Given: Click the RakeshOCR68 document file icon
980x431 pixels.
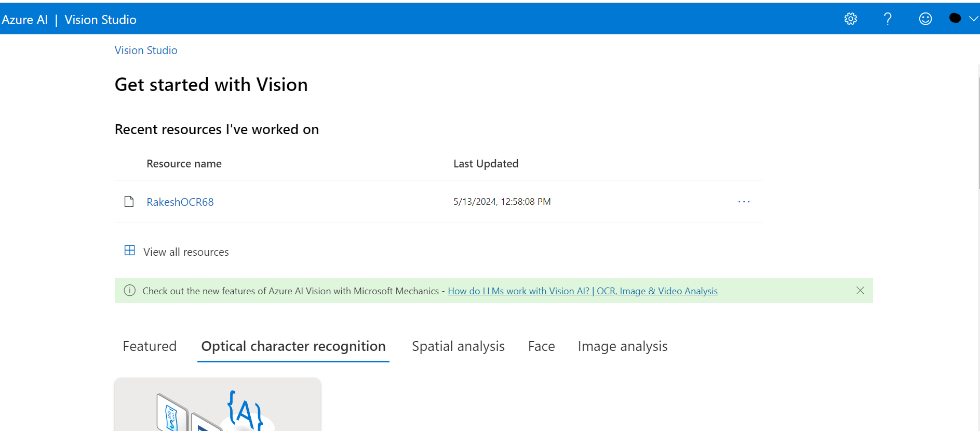Looking at the screenshot, I should (129, 202).
